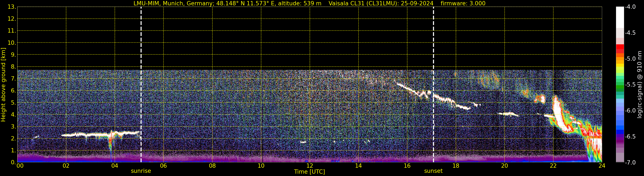Click the '24' time axis tick label
Screen dimensions: 644x176
[x=602, y=166]
